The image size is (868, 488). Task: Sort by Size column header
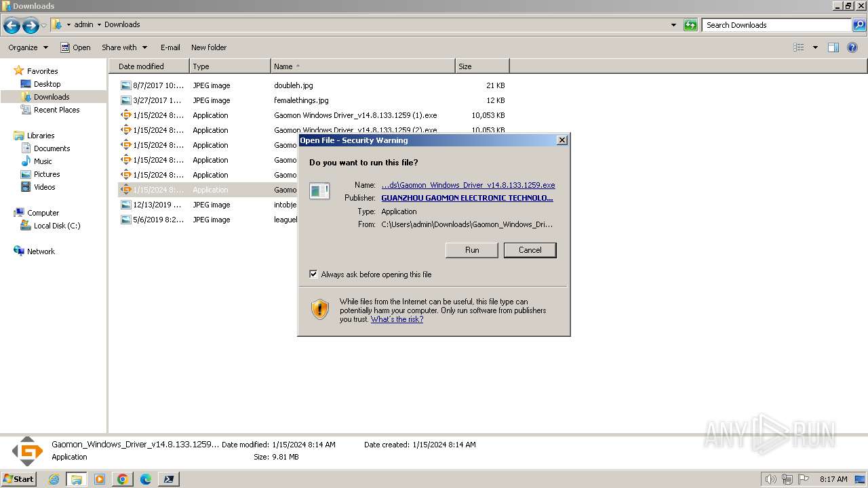tap(482, 66)
